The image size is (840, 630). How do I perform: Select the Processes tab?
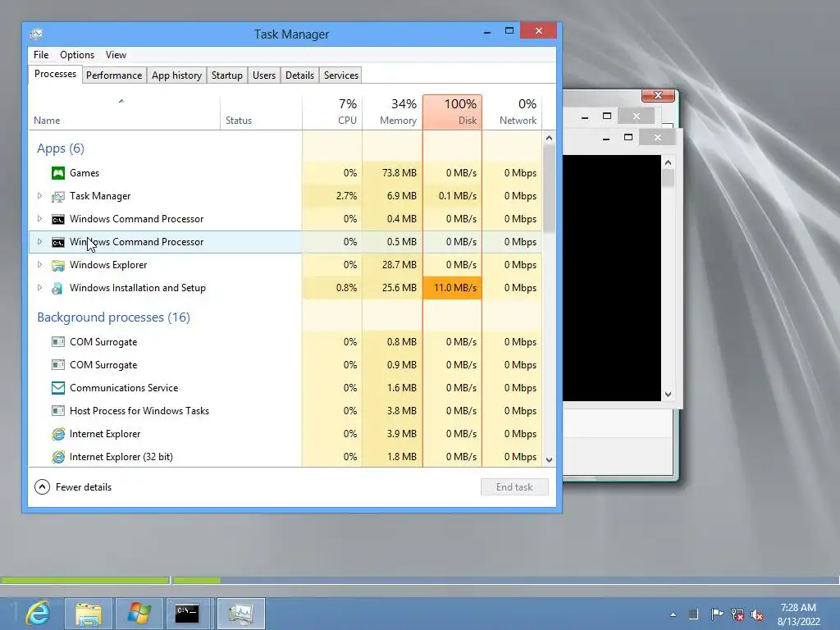(x=55, y=75)
